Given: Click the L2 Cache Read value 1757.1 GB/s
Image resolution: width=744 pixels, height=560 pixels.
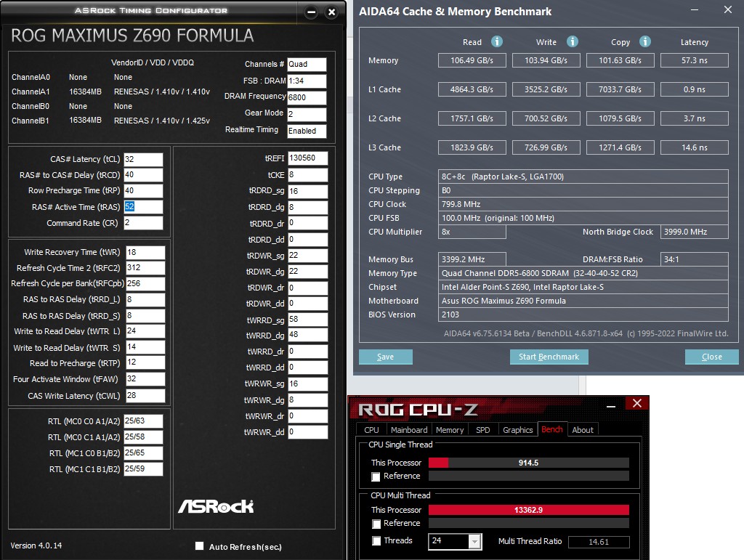Looking at the screenshot, I should [x=472, y=118].
